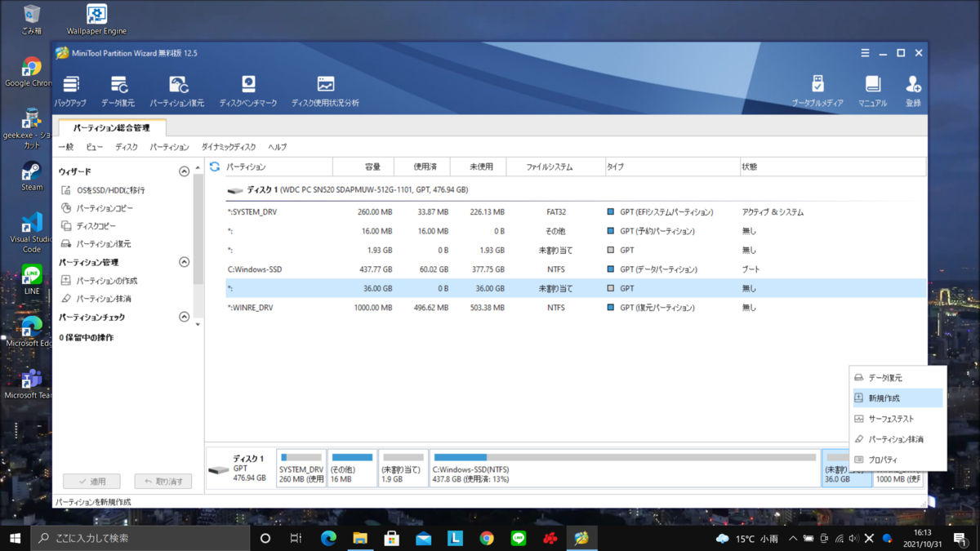Sort by the 容量 column header
980x551 pixels.
pyautogui.click(x=363, y=167)
